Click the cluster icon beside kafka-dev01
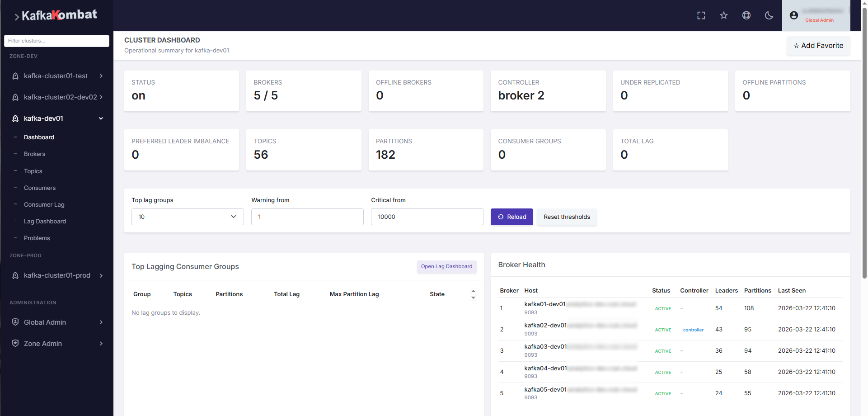 coord(15,118)
